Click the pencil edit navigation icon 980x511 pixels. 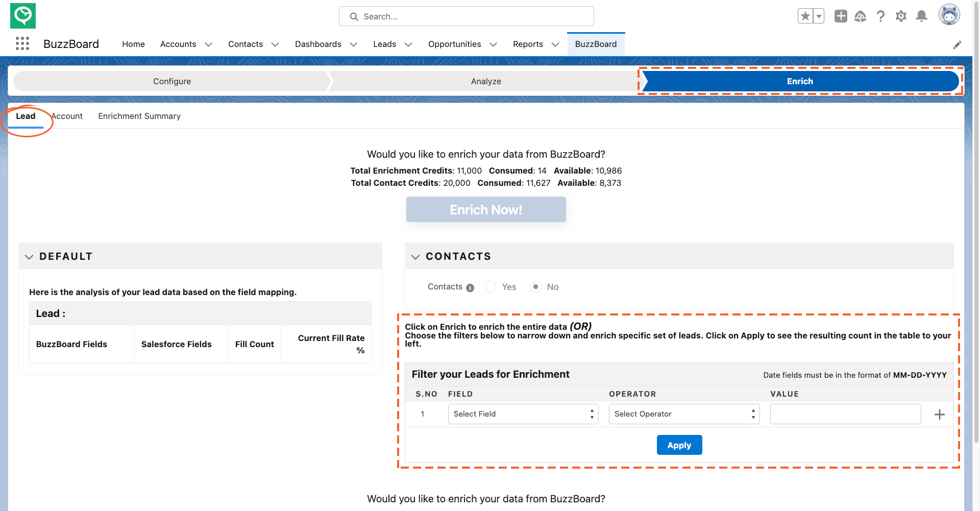point(958,44)
